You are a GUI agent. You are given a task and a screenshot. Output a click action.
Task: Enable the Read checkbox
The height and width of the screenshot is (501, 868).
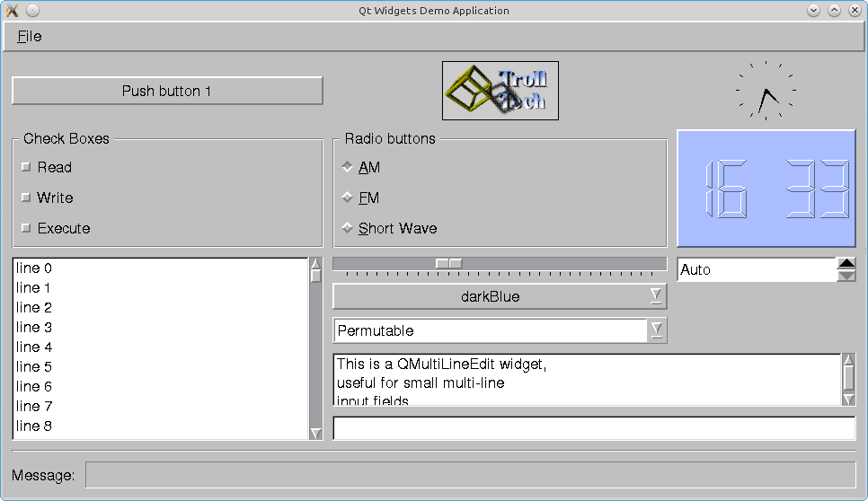click(x=26, y=167)
